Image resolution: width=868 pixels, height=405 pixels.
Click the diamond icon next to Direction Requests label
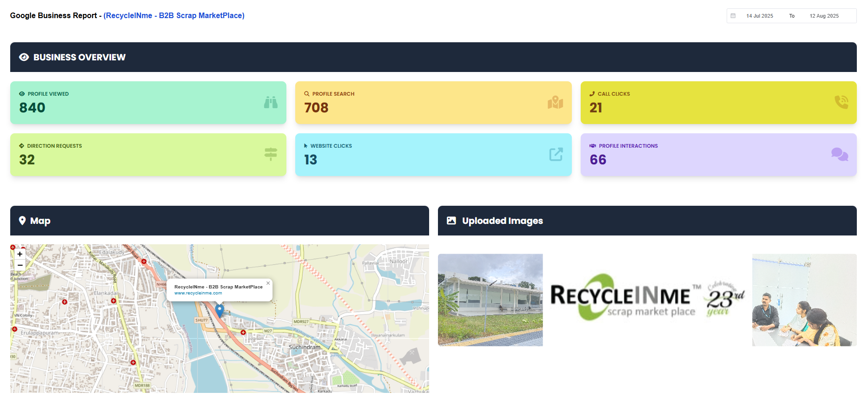(x=21, y=146)
